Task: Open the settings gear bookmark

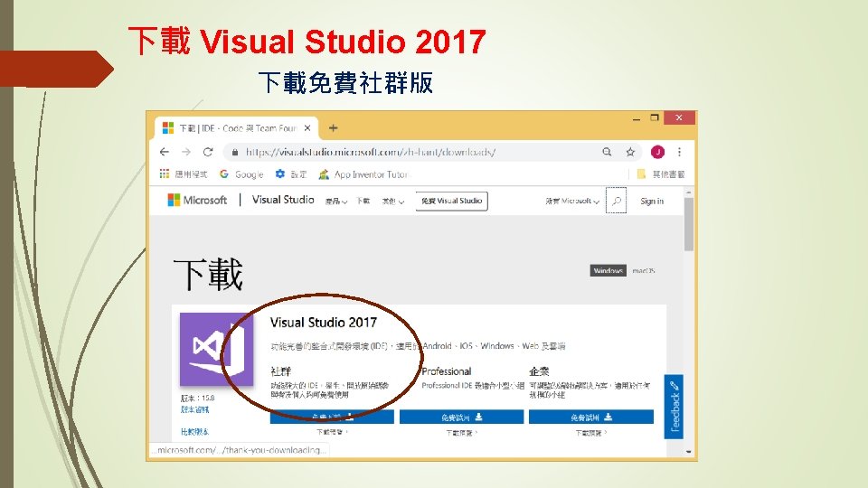Action: click(291, 174)
